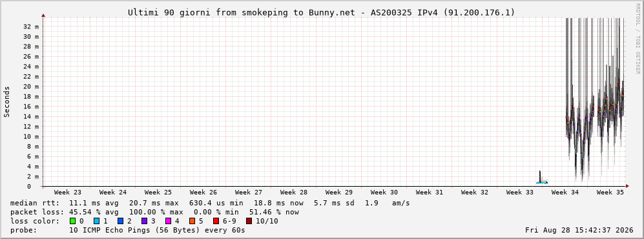Click the dark red 10/10 loss swatch
The width and height of the screenshot is (644, 239).
tap(249, 221)
